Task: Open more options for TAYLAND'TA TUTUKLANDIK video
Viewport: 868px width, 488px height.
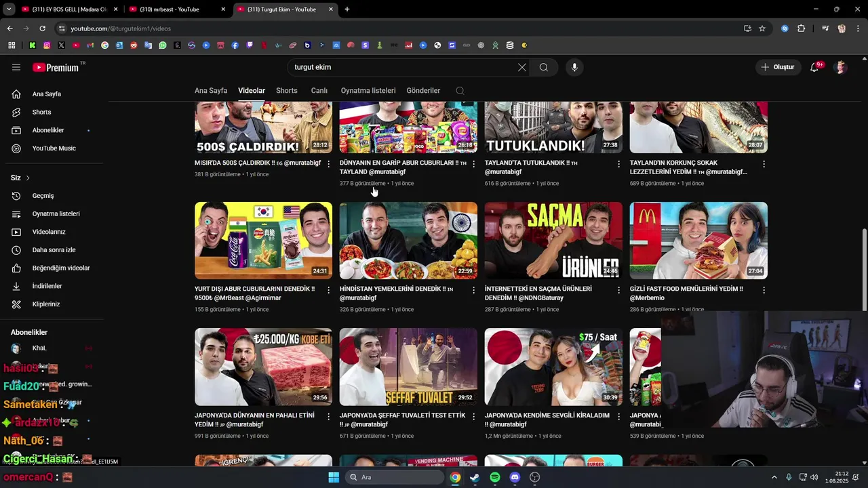Action: 618,164
